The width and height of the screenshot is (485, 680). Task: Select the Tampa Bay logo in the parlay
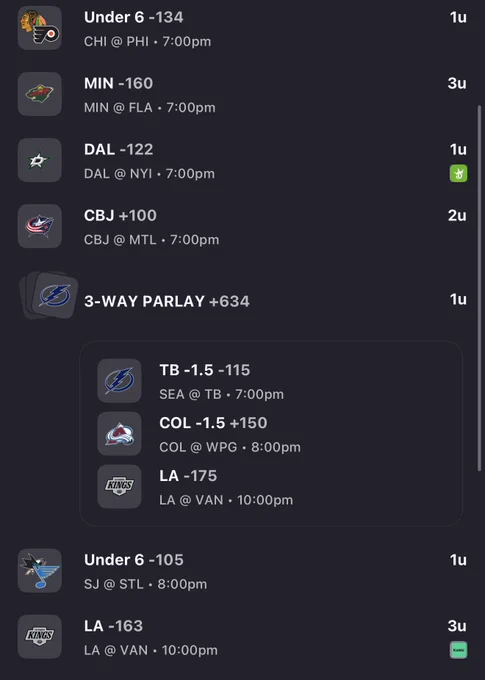[x=119, y=381]
